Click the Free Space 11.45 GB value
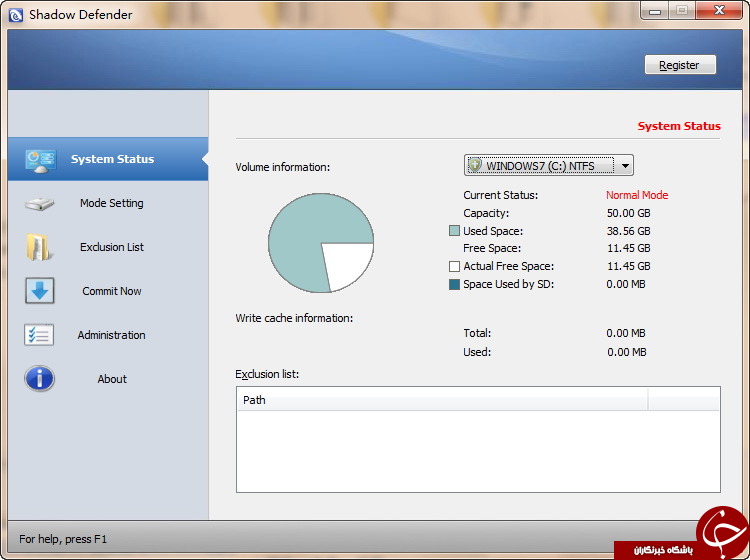Screen dimensions: 750x560 (629, 248)
